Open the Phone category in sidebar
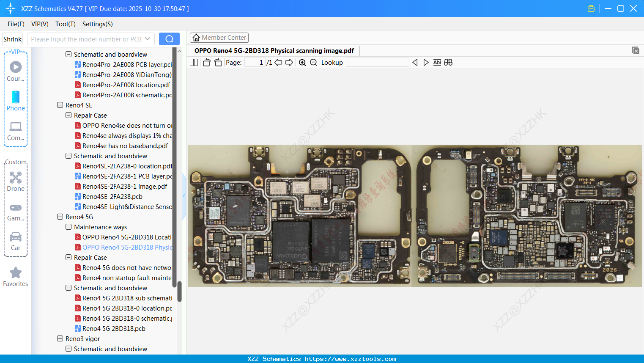 (x=16, y=101)
